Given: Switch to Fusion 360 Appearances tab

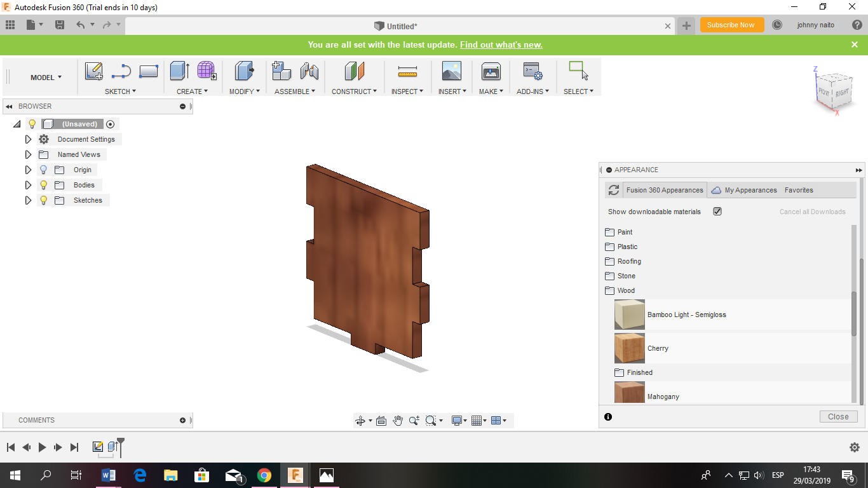Looking at the screenshot, I should [665, 190].
